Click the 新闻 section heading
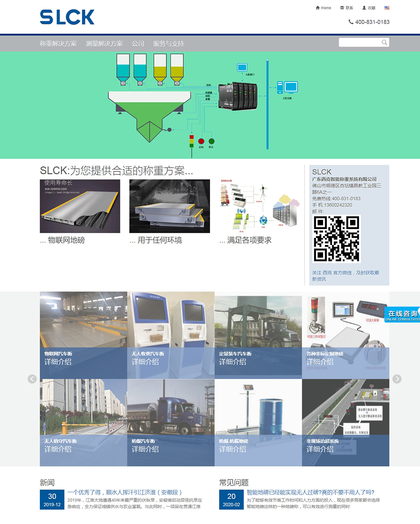 tap(47, 482)
